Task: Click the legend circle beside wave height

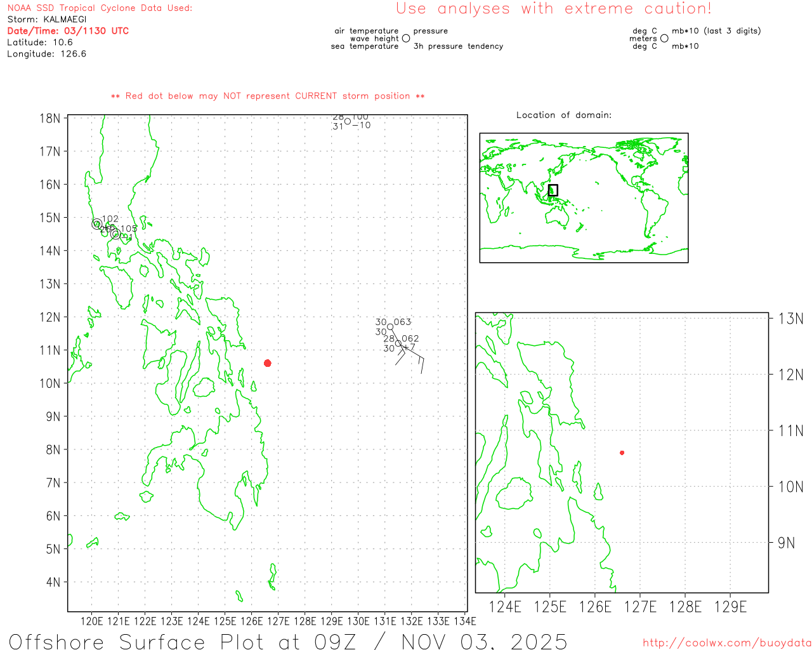Action: click(x=406, y=39)
